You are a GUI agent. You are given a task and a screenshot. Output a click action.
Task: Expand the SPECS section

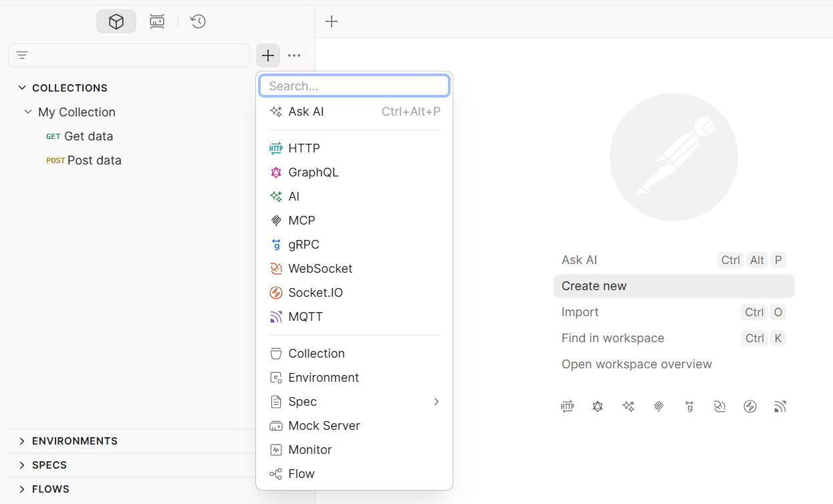(x=49, y=465)
